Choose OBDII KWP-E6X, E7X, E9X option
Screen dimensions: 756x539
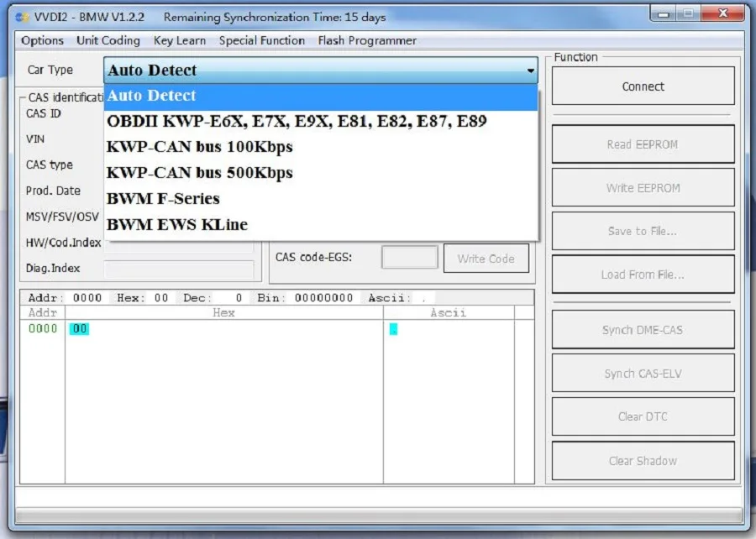(321, 121)
